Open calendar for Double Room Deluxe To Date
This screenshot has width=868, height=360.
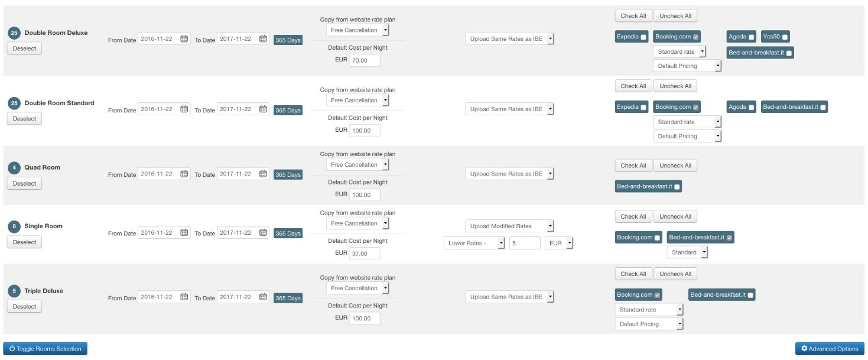(x=263, y=39)
